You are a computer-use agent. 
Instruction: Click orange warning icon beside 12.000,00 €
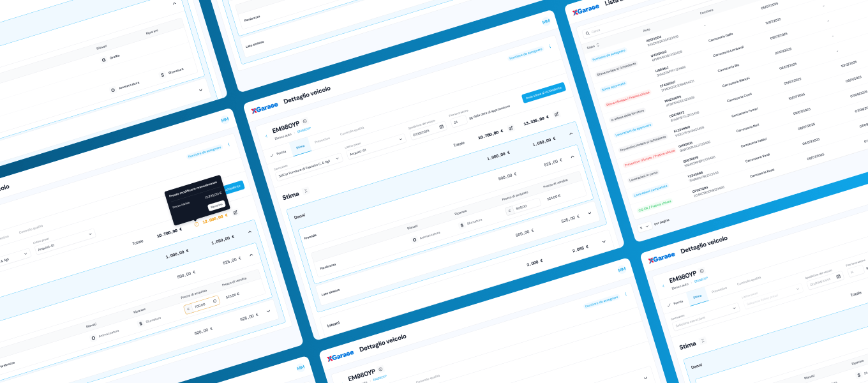click(196, 223)
